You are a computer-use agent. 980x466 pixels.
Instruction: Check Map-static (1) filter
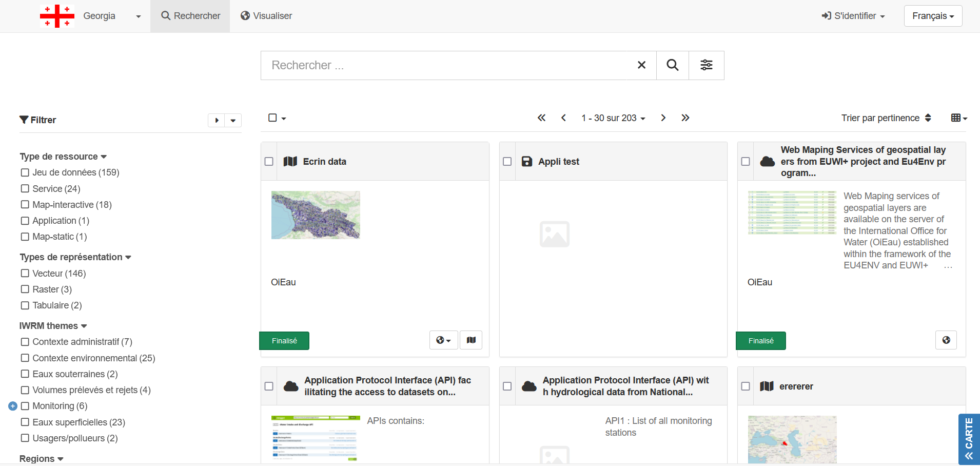tap(25, 237)
